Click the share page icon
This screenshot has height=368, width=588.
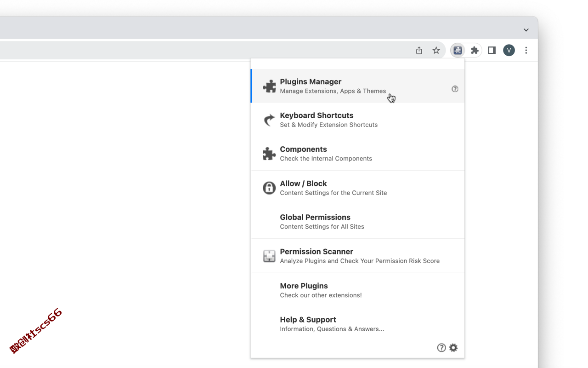(419, 50)
